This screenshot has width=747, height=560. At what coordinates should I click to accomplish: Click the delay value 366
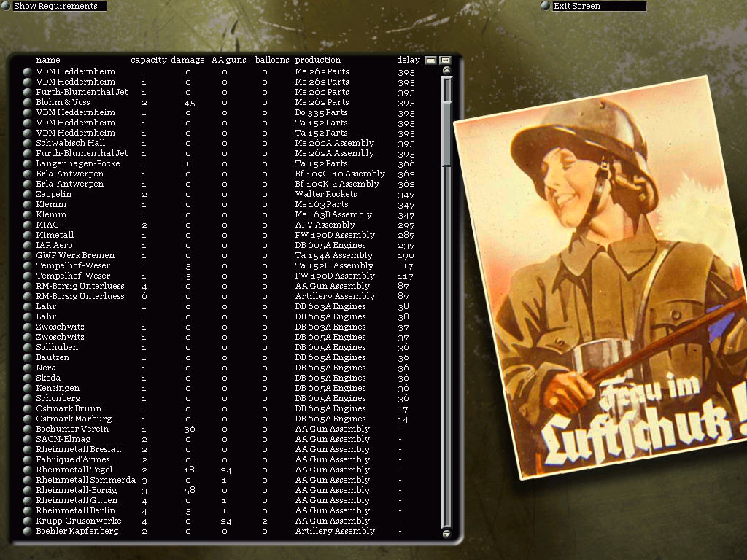406,164
